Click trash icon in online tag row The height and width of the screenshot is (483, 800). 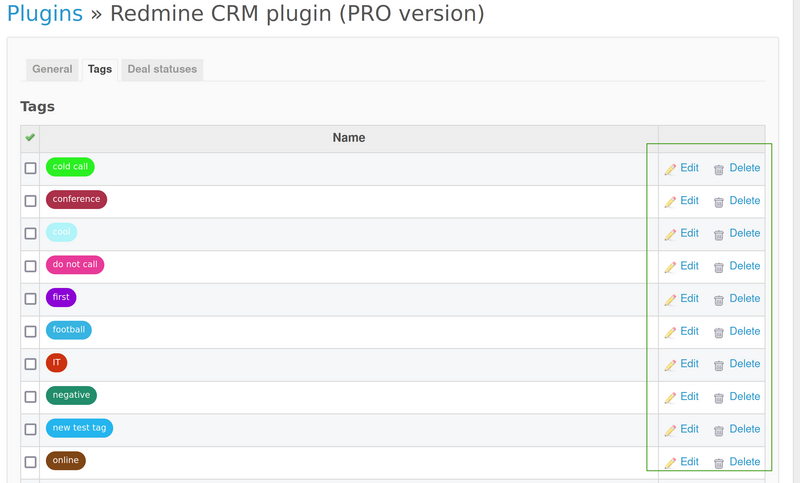pyautogui.click(x=718, y=463)
